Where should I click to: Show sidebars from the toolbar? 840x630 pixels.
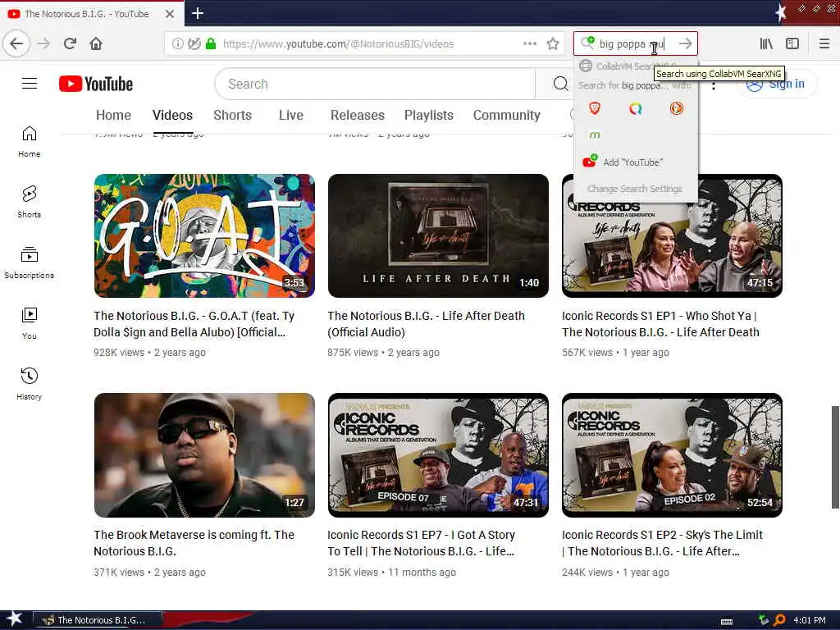click(x=792, y=43)
